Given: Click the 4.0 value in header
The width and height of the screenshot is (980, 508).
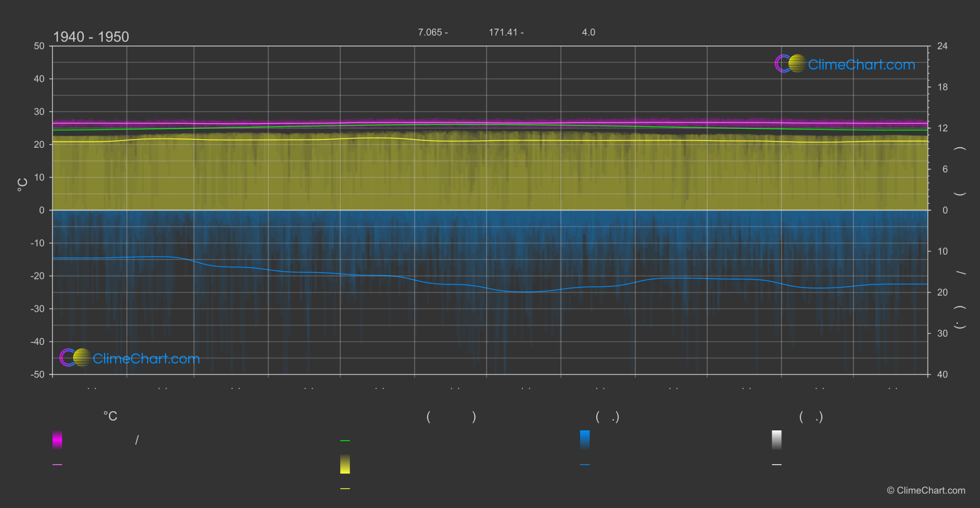Looking at the screenshot, I should click(588, 33).
